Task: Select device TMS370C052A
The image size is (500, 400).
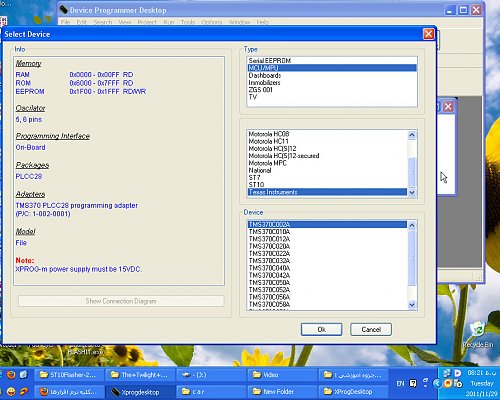Action: (328, 290)
